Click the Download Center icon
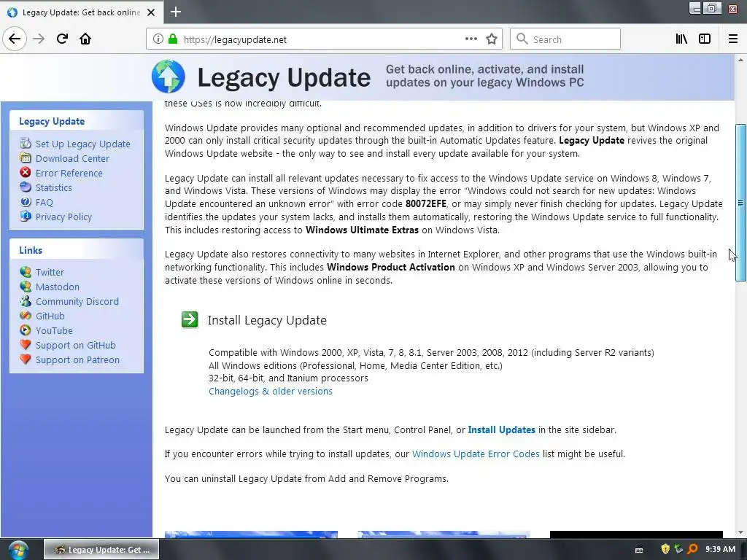This screenshot has height=560, width=747. (26, 158)
